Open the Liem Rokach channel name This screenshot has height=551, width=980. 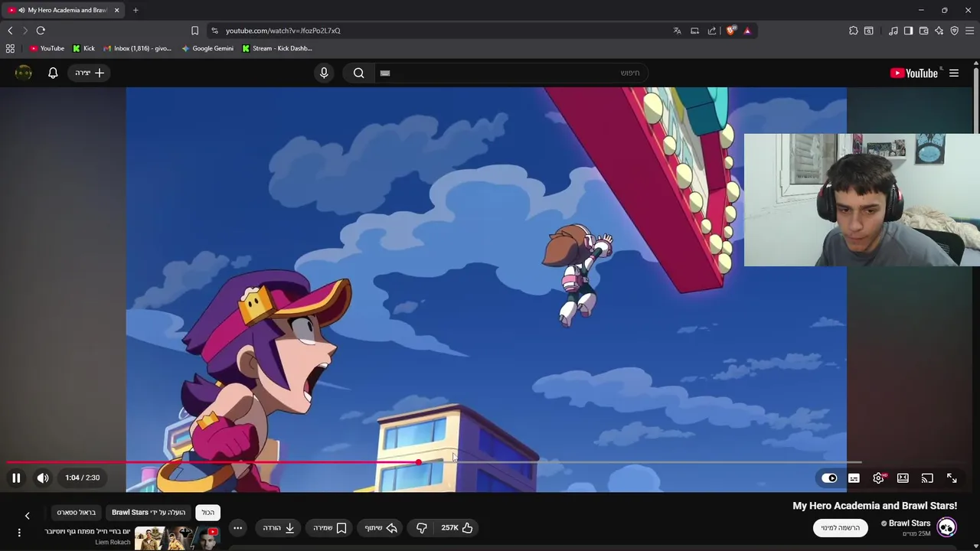pyautogui.click(x=113, y=542)
